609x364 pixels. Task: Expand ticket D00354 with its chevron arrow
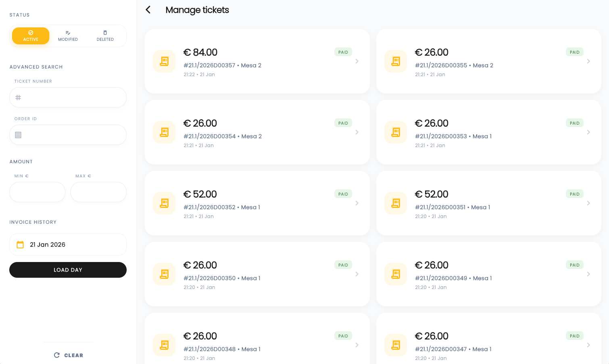tap(357, 132)
